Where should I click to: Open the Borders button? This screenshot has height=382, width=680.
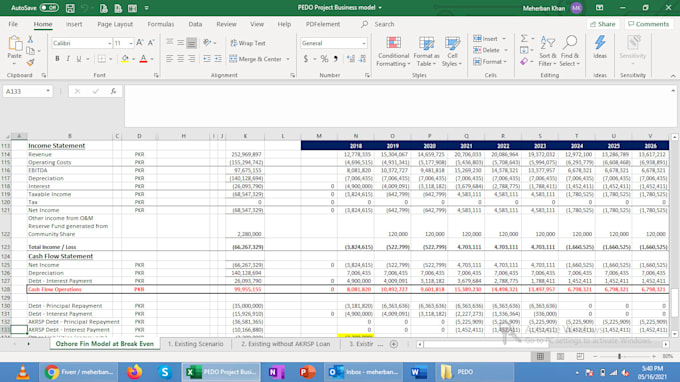[x=102, y=59]
